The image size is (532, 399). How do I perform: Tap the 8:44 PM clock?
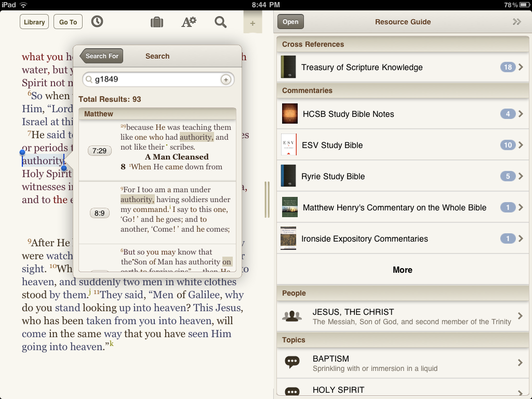pyautogui.click(x=266, y=5)
